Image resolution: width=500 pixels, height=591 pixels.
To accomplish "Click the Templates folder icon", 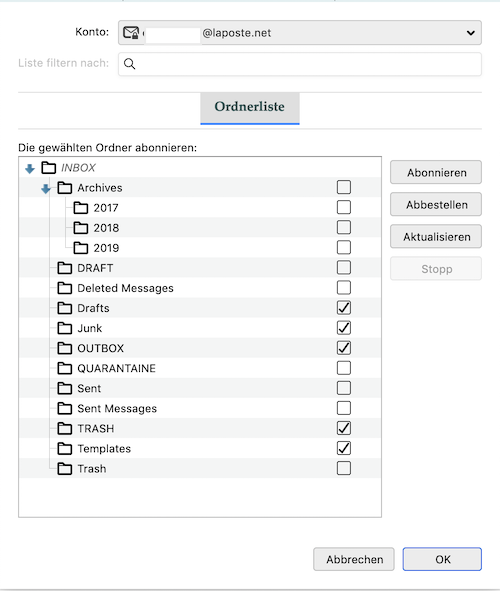I will click(65, 448).
